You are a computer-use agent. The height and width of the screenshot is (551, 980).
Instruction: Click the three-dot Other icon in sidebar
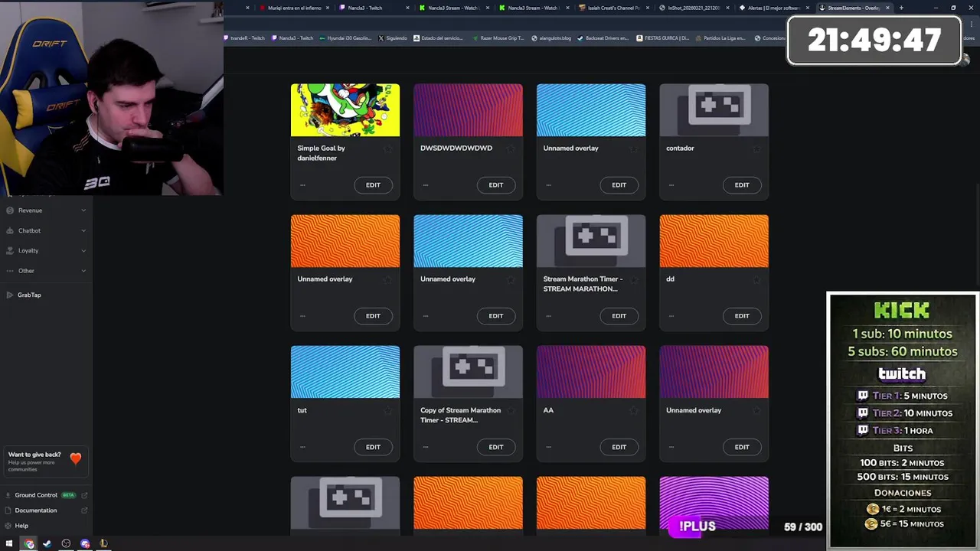10,271
